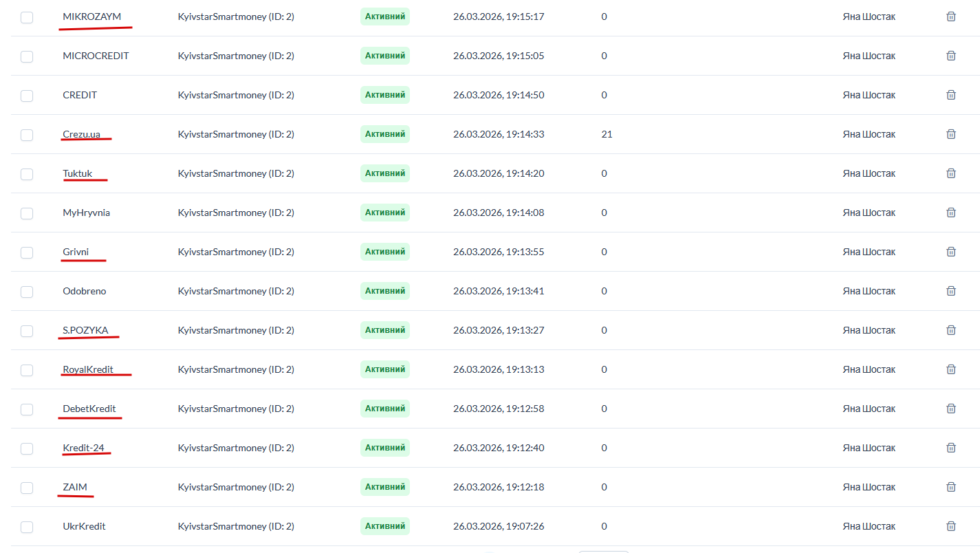Delete S.POZYKA entry with trash icon
Image resolution: width=980 pixels, height=553 pixels.
[x=951, y=330]
